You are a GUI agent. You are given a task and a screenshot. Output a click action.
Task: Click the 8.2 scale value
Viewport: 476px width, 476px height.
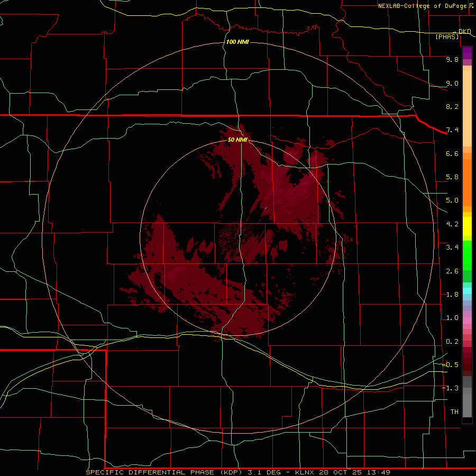pos(452,106)
